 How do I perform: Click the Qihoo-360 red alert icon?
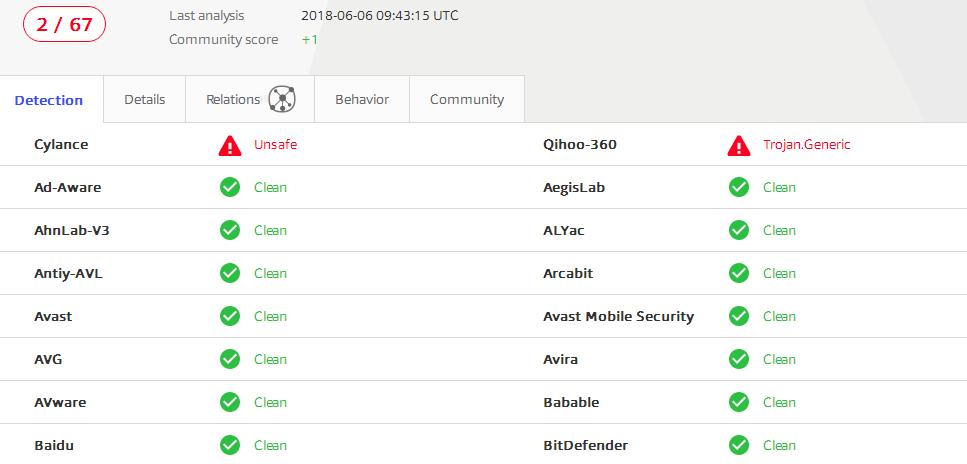coord(739,145)
